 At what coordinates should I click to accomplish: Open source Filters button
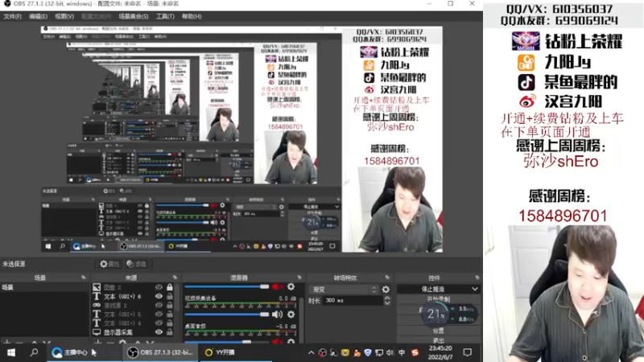[x=136, y=264]
